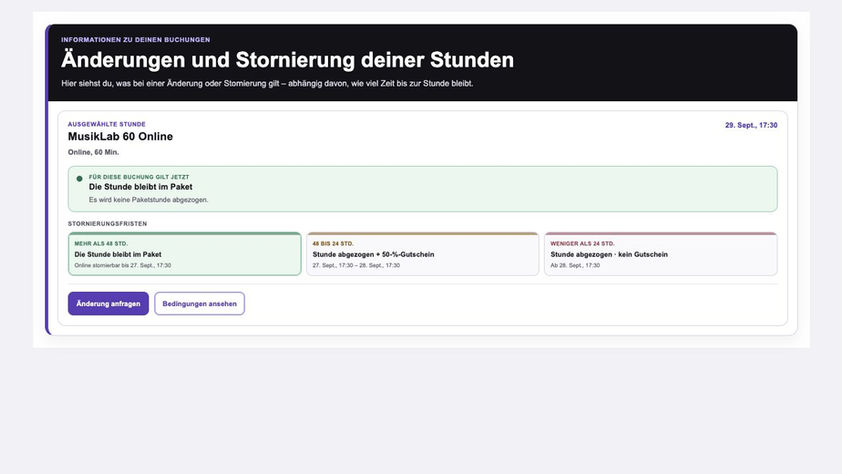Screen dimensions: 842x474
Task: Click the Hier siehst du description sentence
Action: [267, 84]
